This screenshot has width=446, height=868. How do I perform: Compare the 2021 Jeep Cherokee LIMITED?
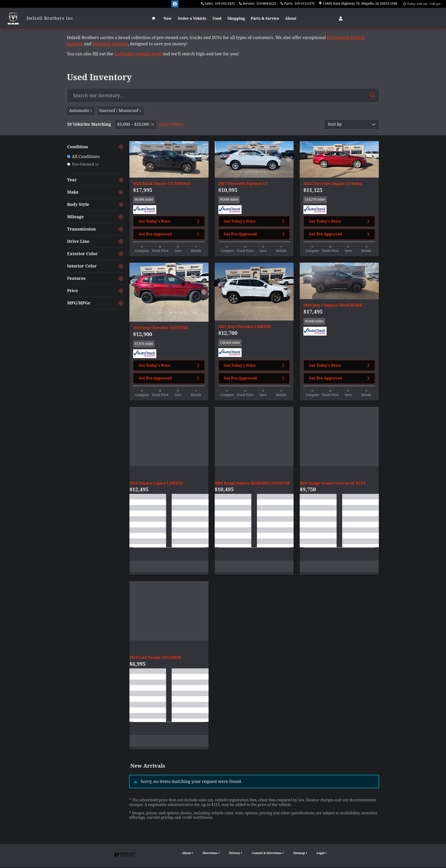coord(227,393)
